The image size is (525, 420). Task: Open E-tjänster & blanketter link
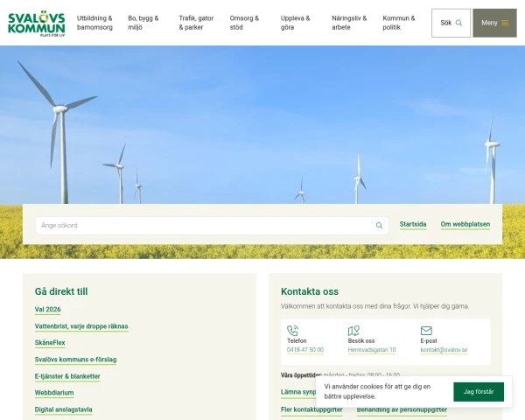tap(67, 376)
